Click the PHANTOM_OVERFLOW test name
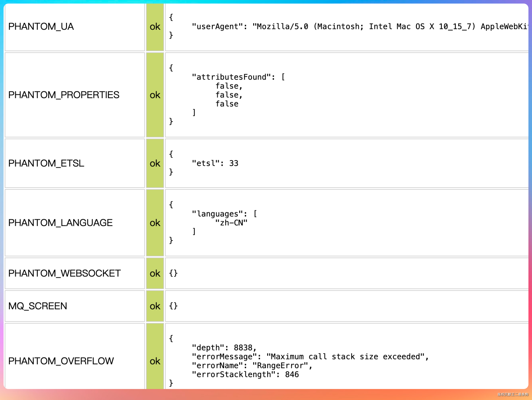The height and width of the screenshot is (400, 532). (61, 361)
